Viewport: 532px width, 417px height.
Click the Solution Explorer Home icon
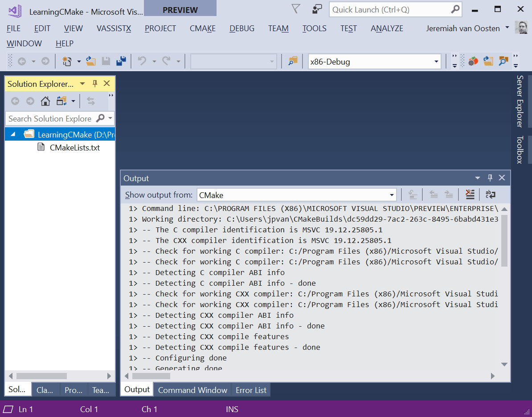45,101
